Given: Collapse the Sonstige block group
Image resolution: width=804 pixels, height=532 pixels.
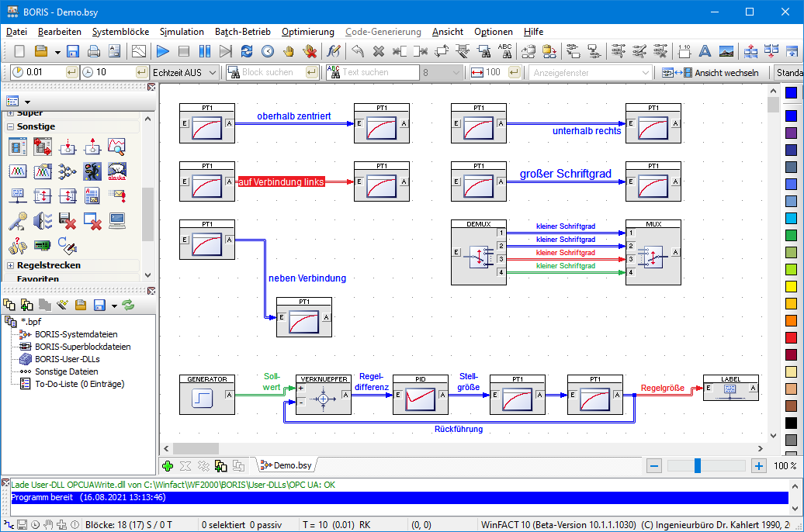Looking at the screenshot, I should [x=10, y=126].
